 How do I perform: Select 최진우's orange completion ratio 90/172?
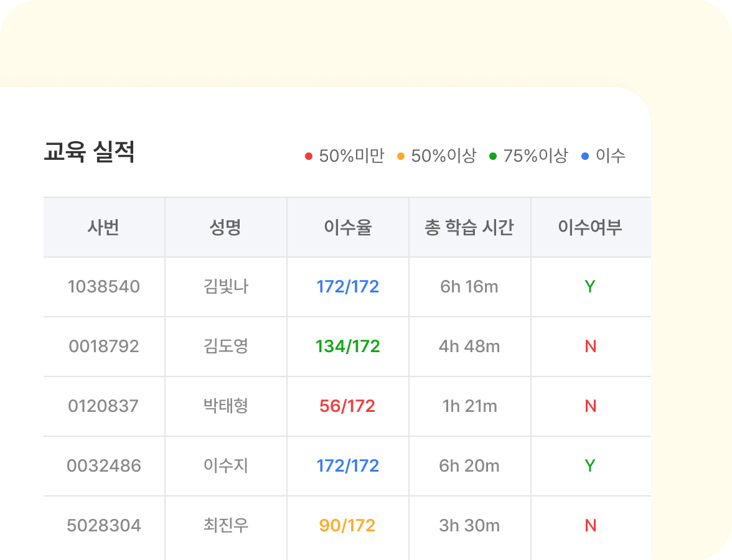347,526
